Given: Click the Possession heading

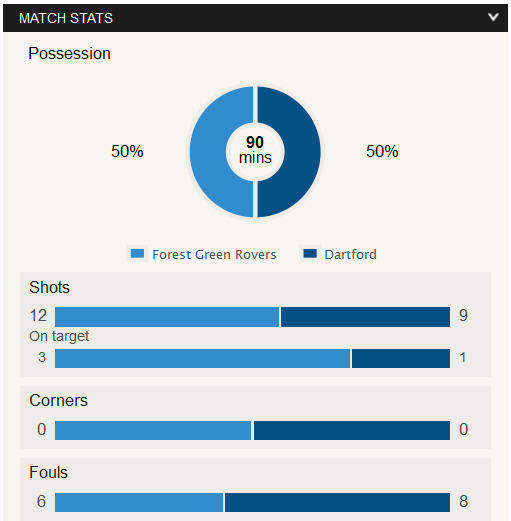Looking at the screenshot, I should coord(69,54).
